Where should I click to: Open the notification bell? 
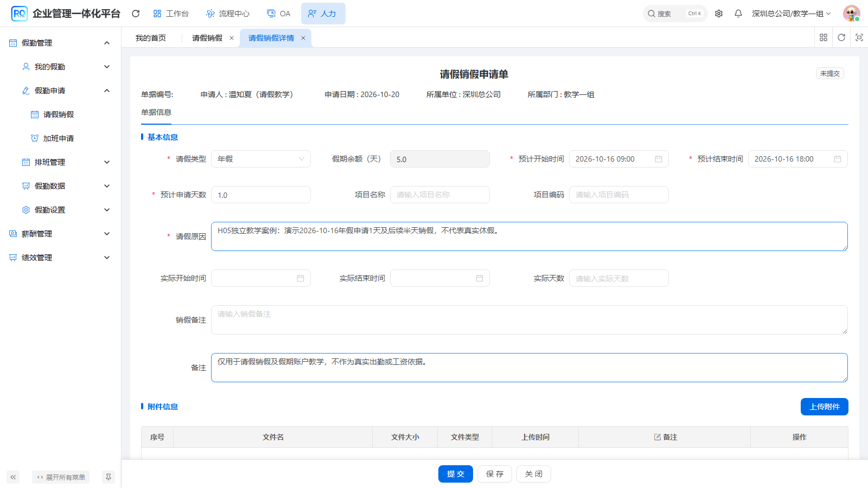pos(738,14)
